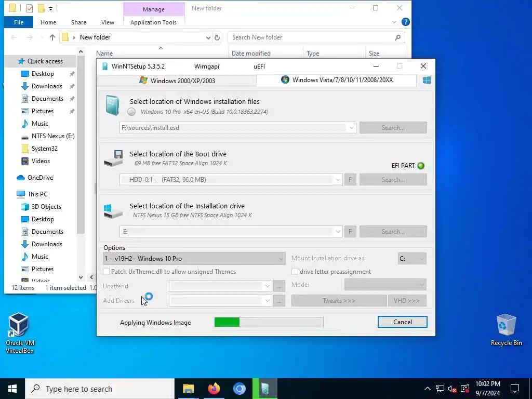
Task: Click the taskbar search box
Action: coord(100,389)
